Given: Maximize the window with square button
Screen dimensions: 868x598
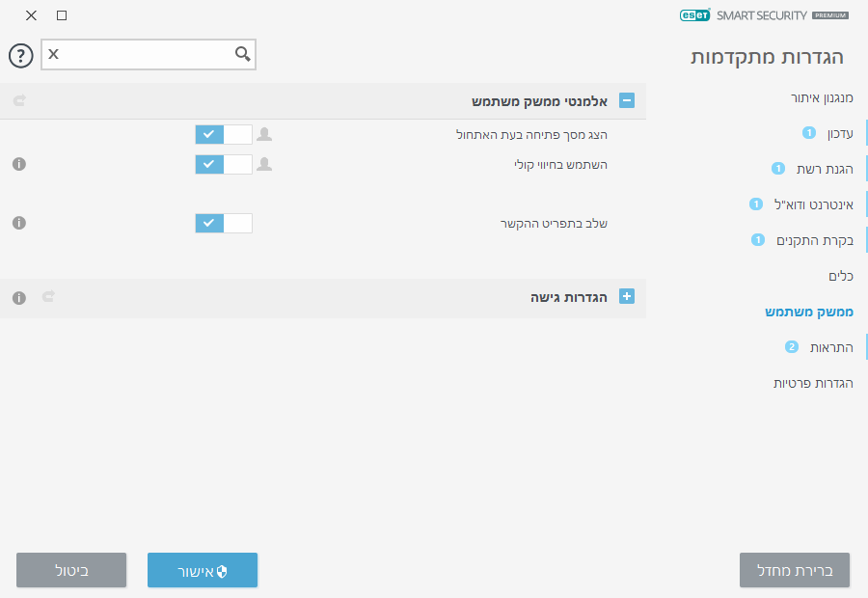Looking at the screenshot, I should (x=62, y=15).
